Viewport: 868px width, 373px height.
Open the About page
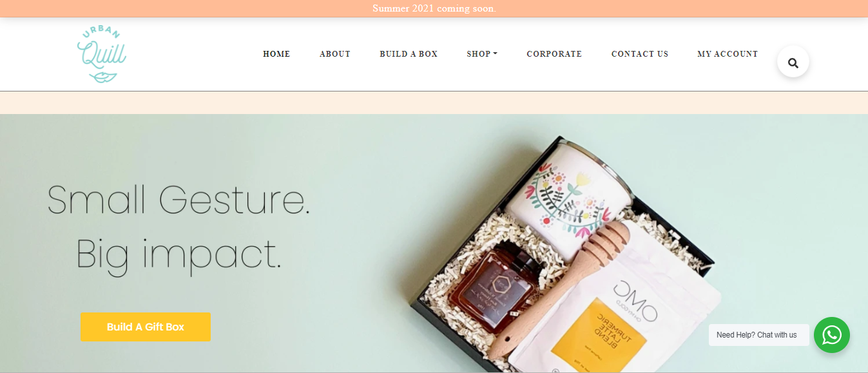[335, 54]
